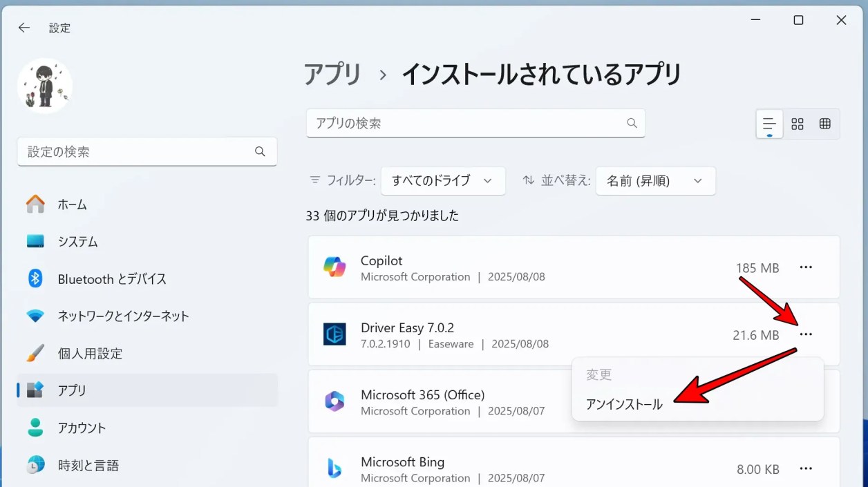
Task: Open the user profile avatar
Action: click(x=45, y=86)
